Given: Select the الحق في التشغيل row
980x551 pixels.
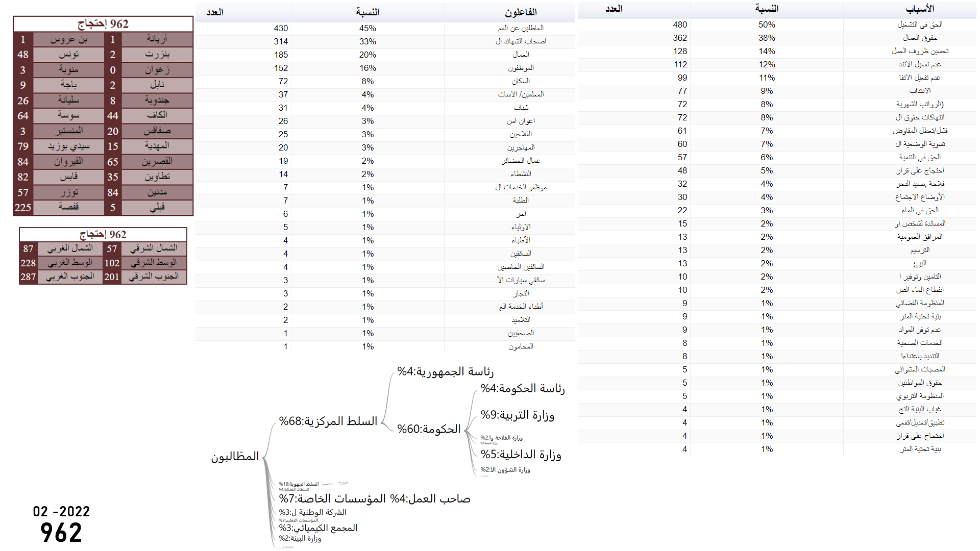Looking at the screenshot, I should pyautogui.click(x=920, y=24).
